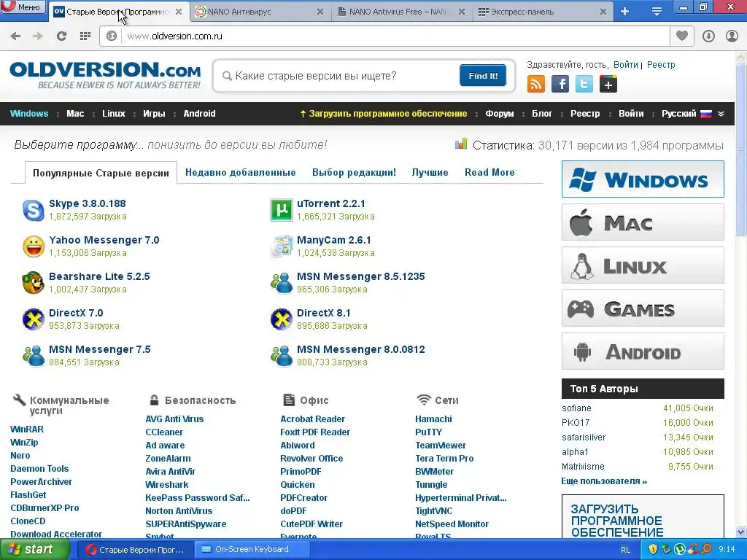Viewport: 747px width, 560px height.
Task: Reload the page with refresh icon
Action: (61, 36)
